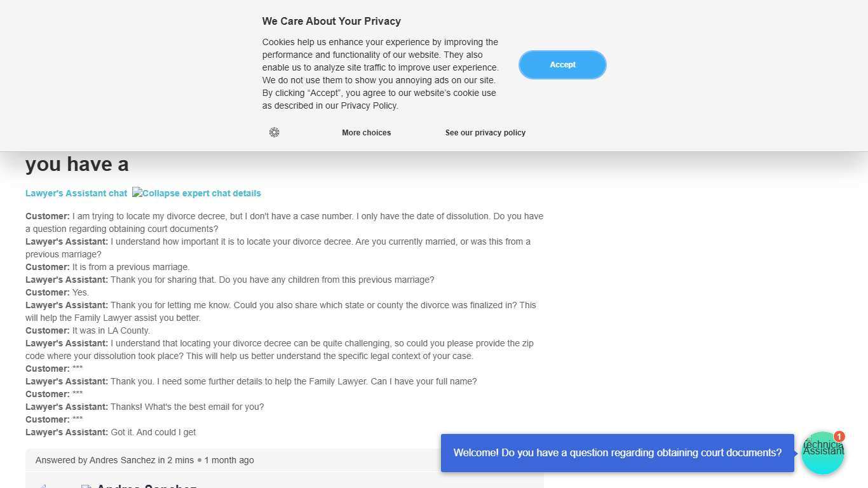868x488 pixels.
Task: Click the icon beside Andres Sanchez's name
Action: click(86, 486)
